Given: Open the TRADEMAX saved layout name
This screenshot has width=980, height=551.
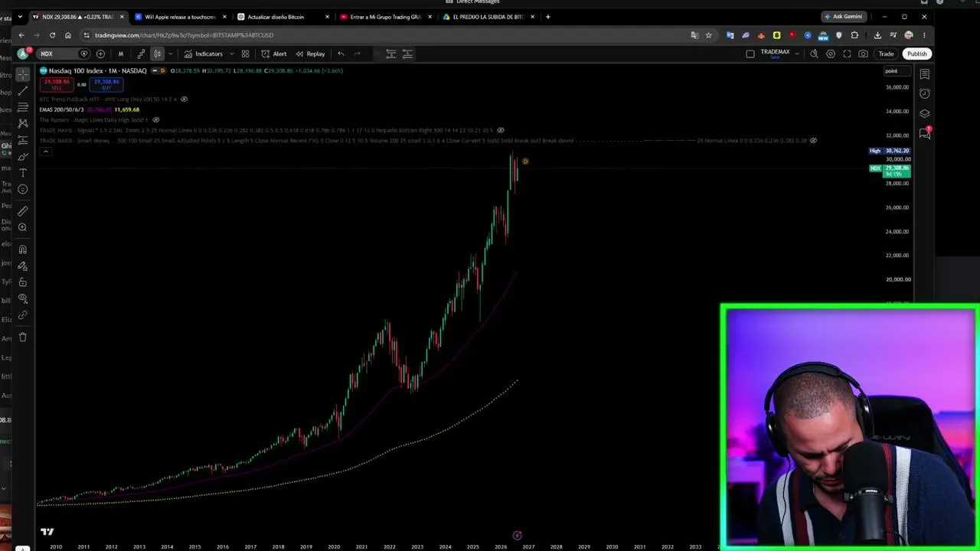Looking at the screenshot, I should tap(775, 54).
